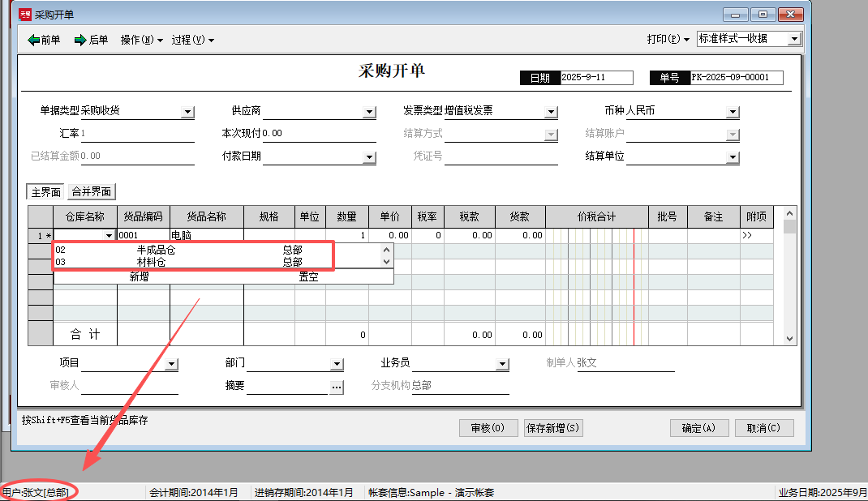Viewport: 868px width, 501px height.
Task: Go to previous order with 前单 arrow
Action: [44, 40]
